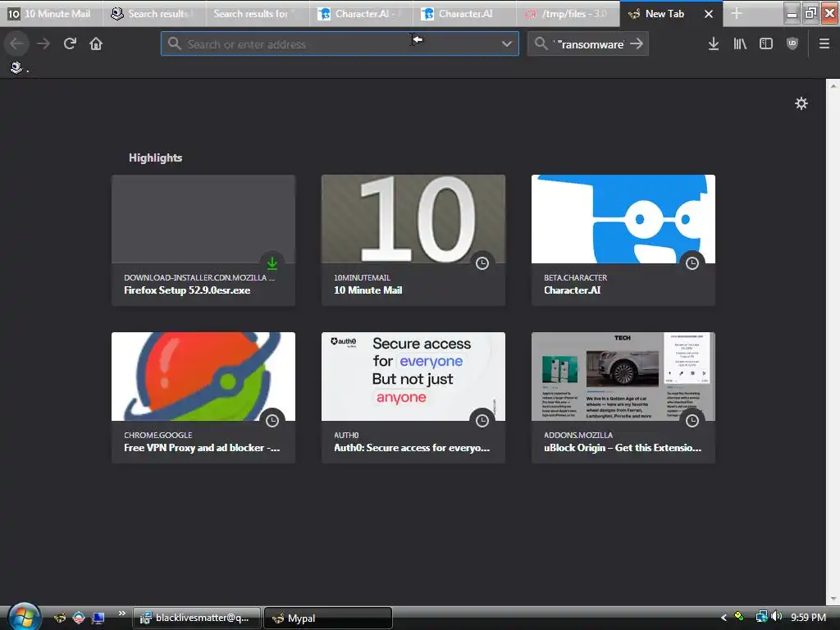
Task: Click the page scrollbar up arrow
Action: click(833, 84)
